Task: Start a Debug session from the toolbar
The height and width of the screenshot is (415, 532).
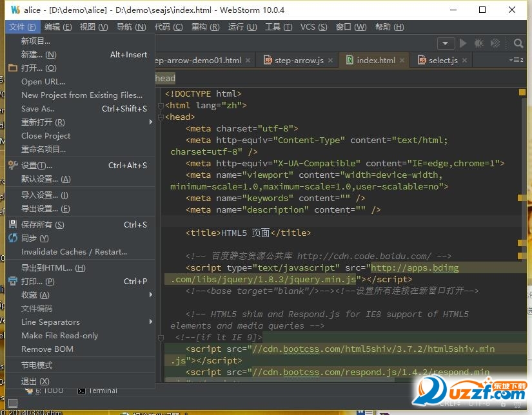Action: (x=479, y=43)
